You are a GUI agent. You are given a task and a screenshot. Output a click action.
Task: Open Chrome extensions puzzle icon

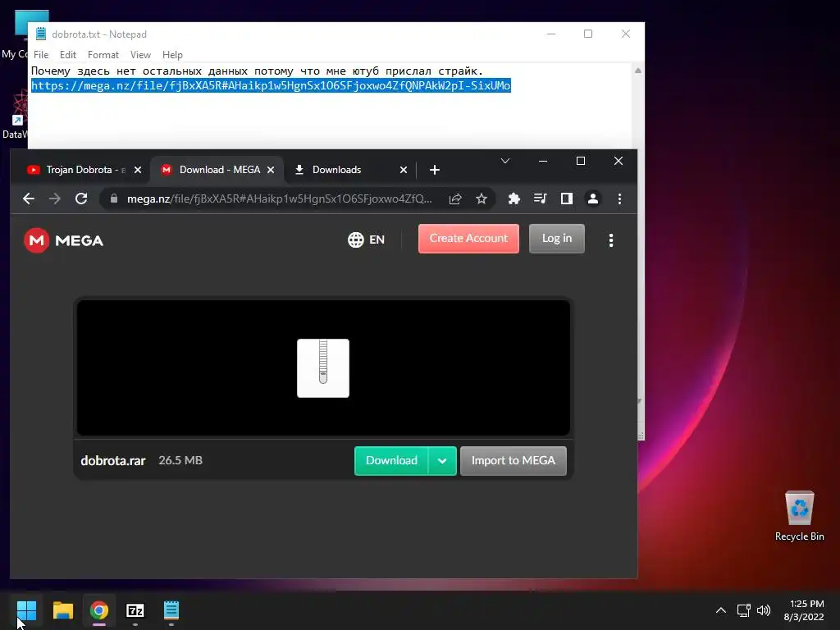(x=514, y=199)
